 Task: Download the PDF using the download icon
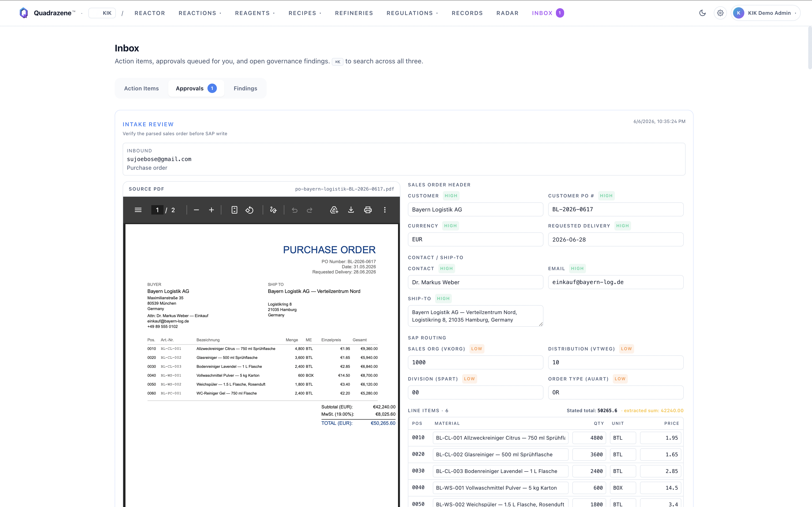pyautogui.click(x=351, y=210)
